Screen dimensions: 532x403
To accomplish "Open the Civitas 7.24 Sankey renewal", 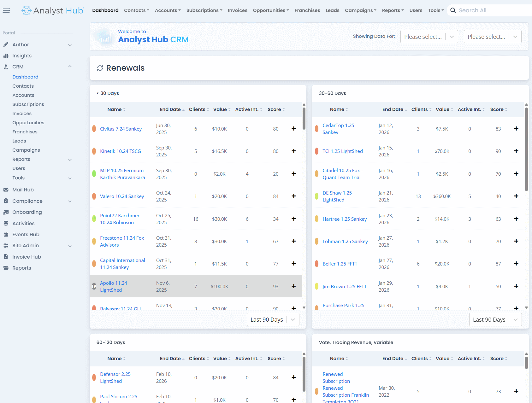I will tap(121, 129).
